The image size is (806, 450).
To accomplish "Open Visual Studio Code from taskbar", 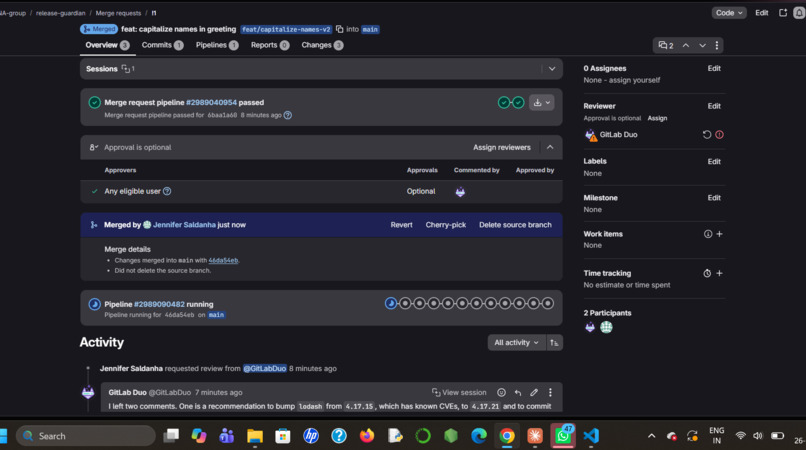I will coord(591,436).
